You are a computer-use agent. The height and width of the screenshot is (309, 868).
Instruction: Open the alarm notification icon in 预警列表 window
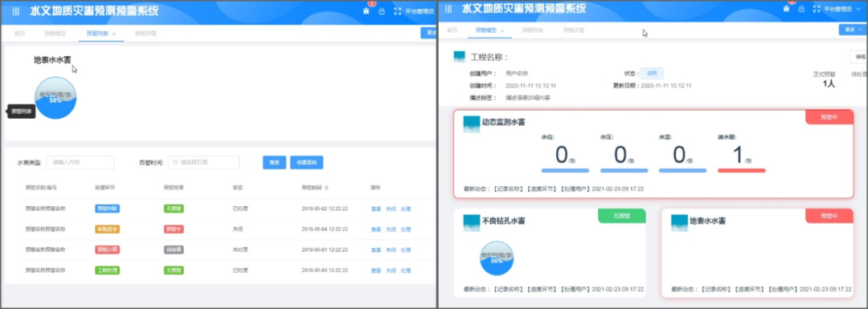click(x=366, y=11)
